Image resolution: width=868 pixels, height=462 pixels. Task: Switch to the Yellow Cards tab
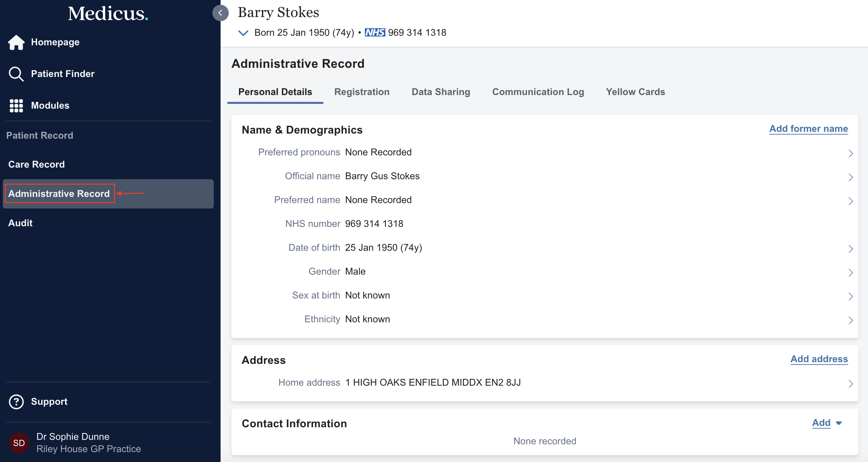click(635, 92)
